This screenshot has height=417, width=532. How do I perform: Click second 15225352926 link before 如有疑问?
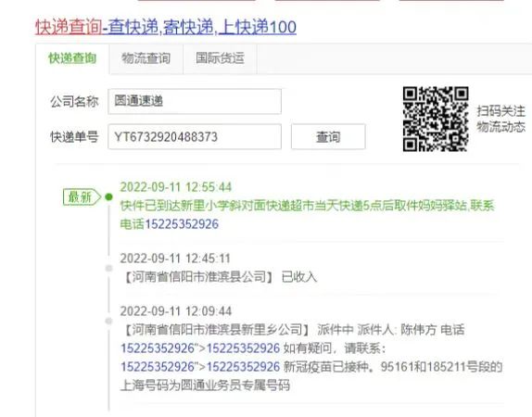tap(243, 348)
